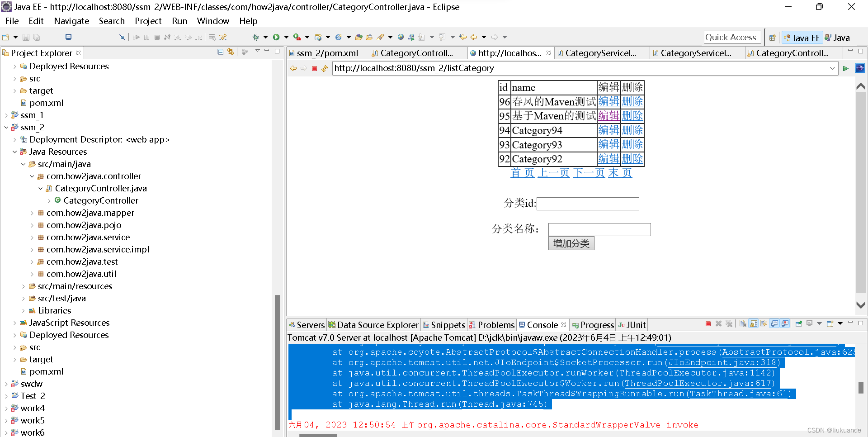The width and height of the screenshot is (868, 437).
Task: Toggle Show Console When Standard Error Changes
Action: [785, 324]
